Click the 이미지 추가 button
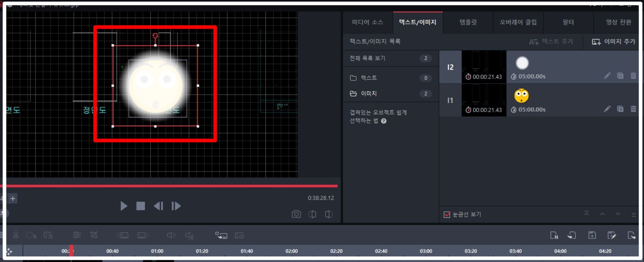 [614, 42]
